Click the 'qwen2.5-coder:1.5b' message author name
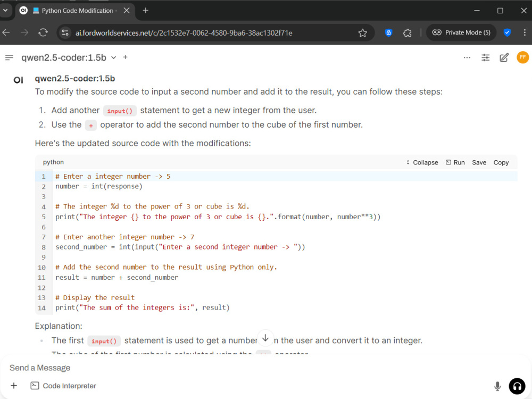This screenshot has width=532, height=399. click(x=74, y=79)
